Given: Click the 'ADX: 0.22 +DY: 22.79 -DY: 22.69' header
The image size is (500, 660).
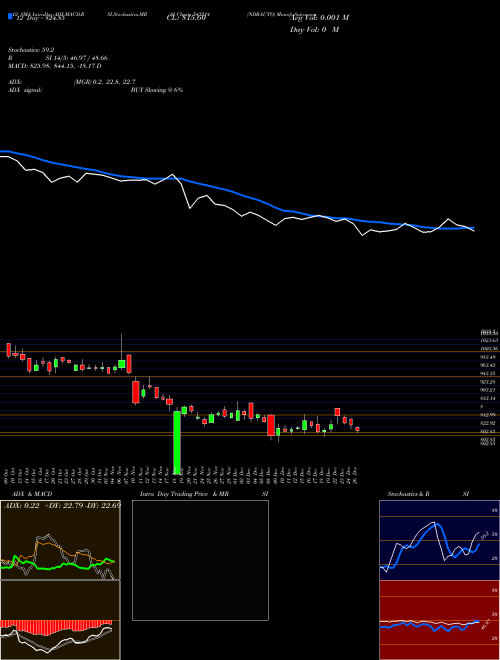Looking at the screenshot, I should (x=62, y=505).
